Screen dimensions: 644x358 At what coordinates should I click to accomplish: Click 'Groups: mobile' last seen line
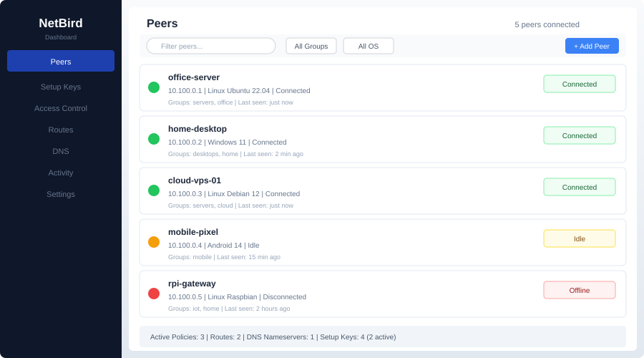[x=224, y=257]
